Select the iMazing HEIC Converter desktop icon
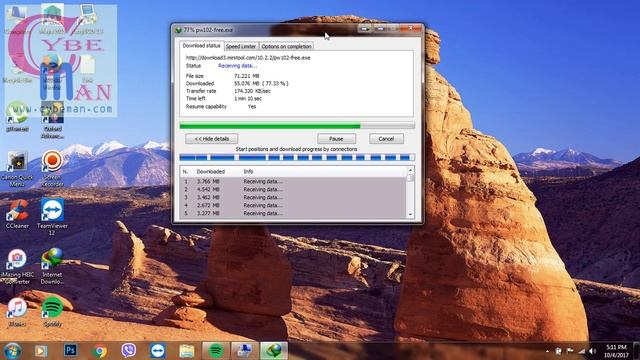The width and height of the screenshot is (640, 360). 17,267
